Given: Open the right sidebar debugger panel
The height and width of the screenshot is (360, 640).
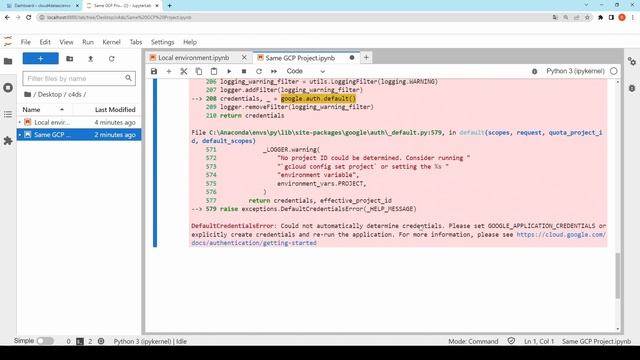Looking at the screenshot, I should click(632, 88).
